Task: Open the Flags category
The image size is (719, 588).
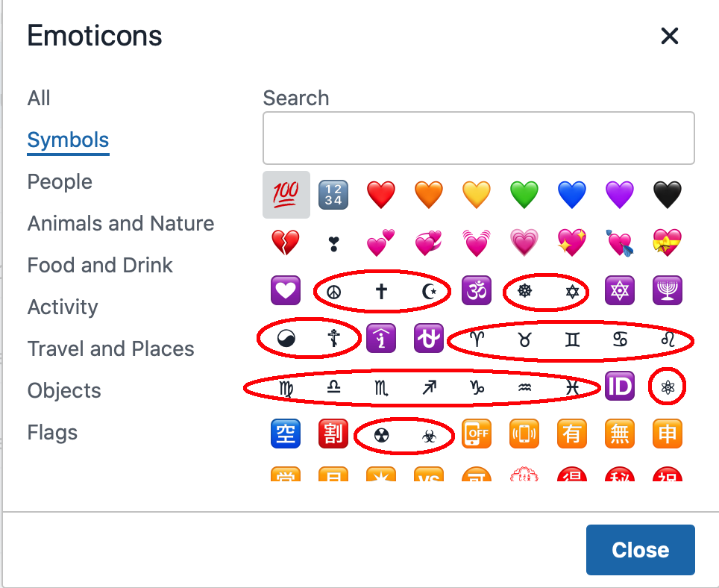Action: 51,432
